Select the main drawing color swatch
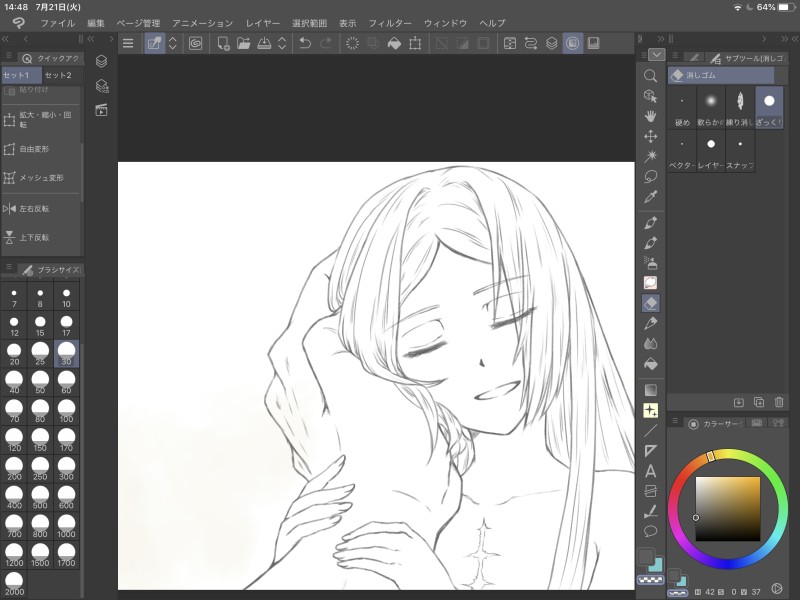800x600 pixels. (645, 557)
